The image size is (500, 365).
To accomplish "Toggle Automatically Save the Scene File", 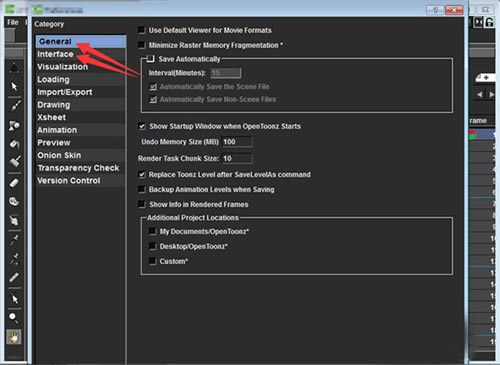I will [x=153, y=87].
